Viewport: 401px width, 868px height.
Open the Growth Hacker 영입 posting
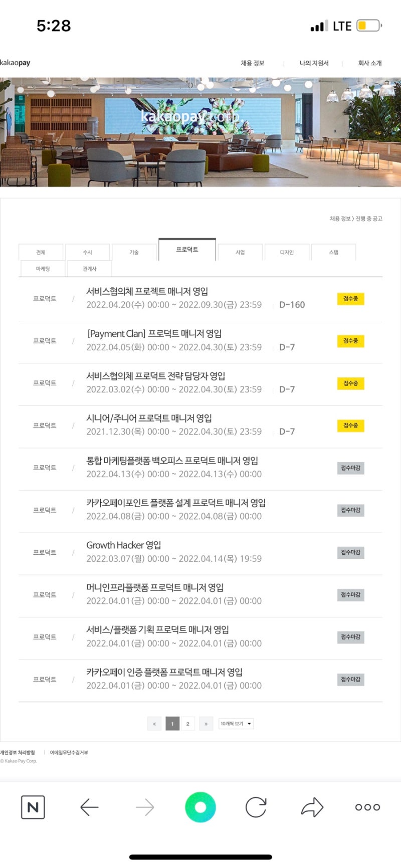[124, 545]
